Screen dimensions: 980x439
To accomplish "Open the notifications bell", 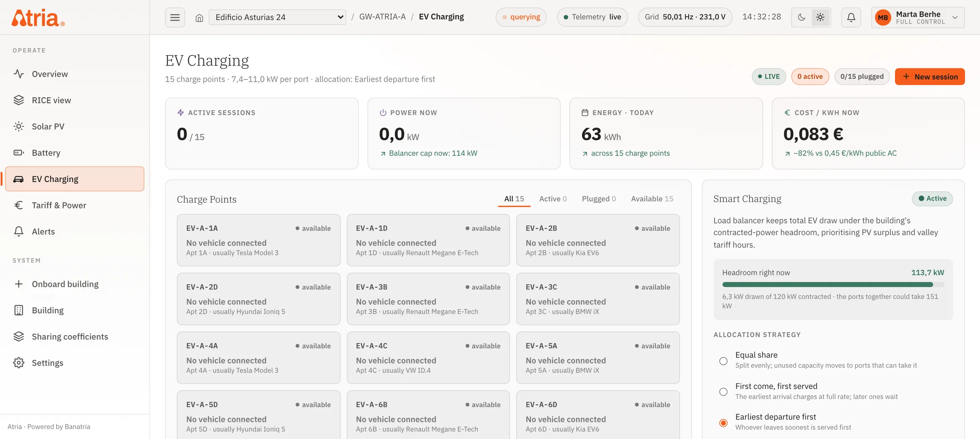I will pyautogui.click(x=851, y=17).
